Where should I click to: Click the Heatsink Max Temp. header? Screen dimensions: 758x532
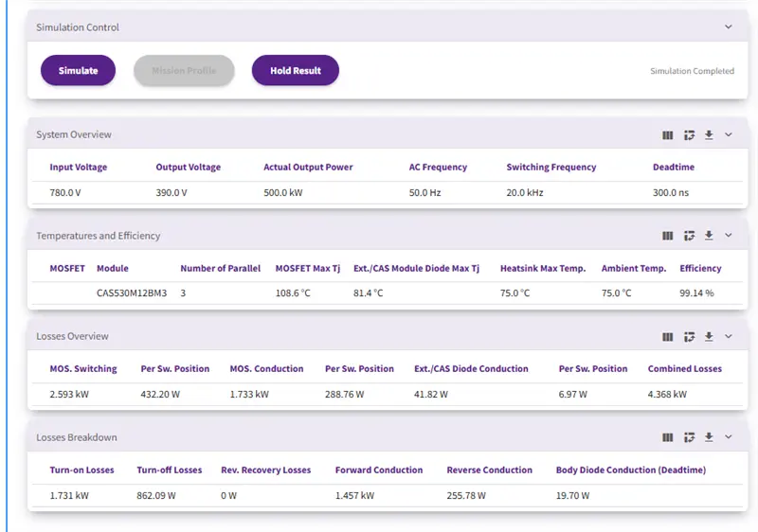point(543,269)
